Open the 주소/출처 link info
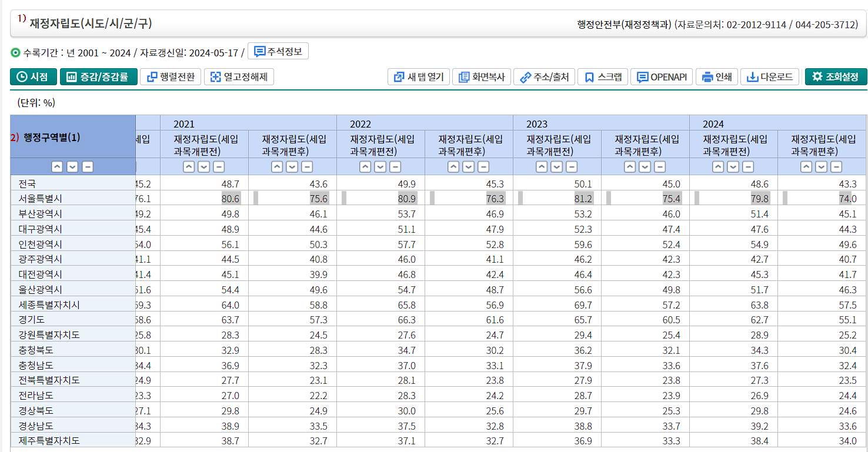Screen dimensions: 868x452 pos(545,77)
